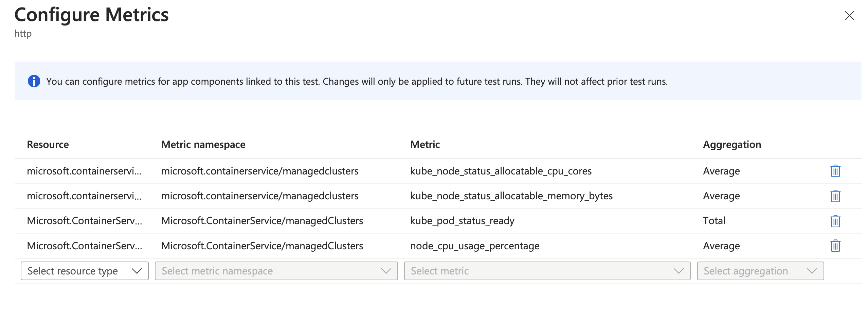Click the Resource column header
Viewport: 868px width, 319px height.
[x=48, y=145]
